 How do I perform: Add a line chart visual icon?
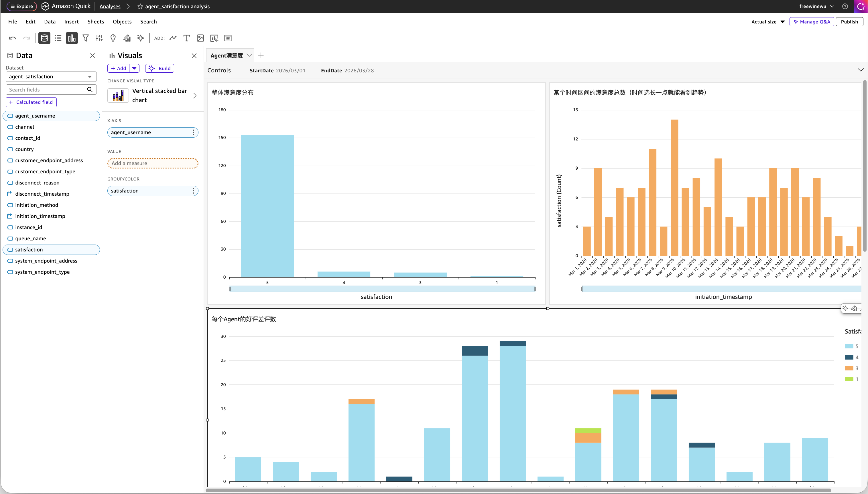[x=173, y=38]
